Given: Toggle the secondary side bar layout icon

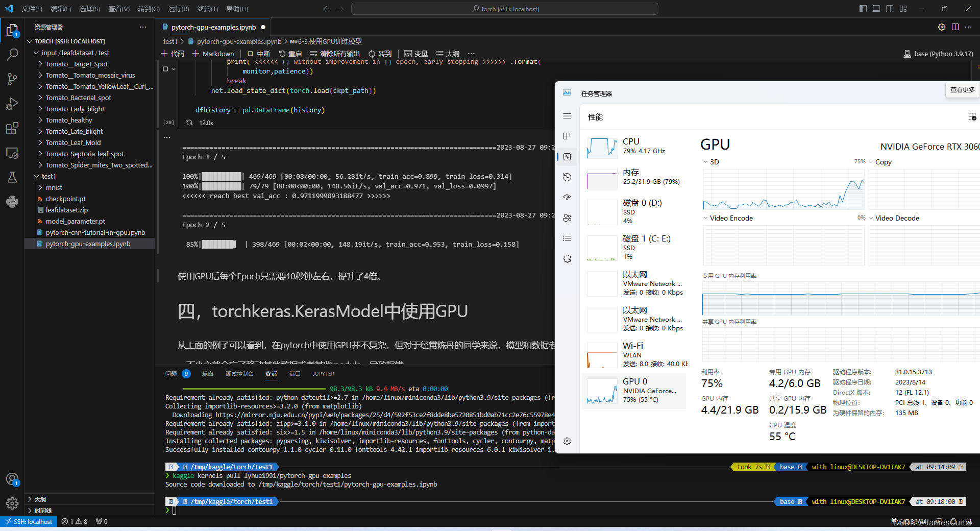Looking at the screenshot, I should click(890, 9).
